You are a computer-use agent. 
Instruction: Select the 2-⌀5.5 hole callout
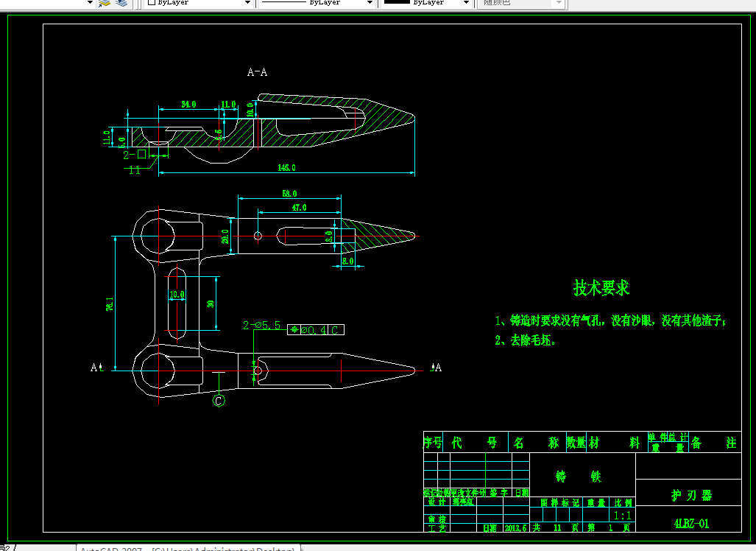pos(261,326)
